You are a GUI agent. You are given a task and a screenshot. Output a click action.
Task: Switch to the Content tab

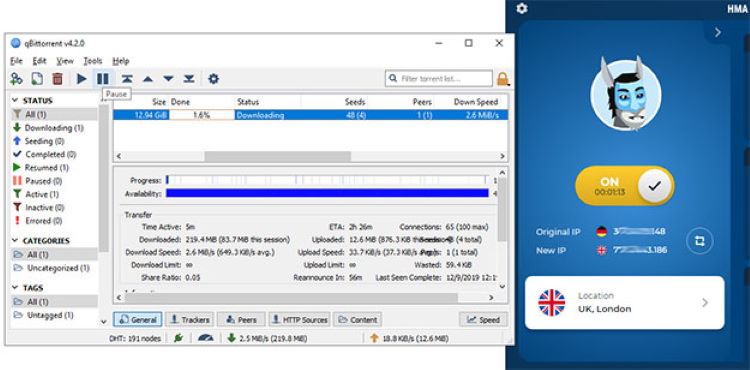coord(358,320)
